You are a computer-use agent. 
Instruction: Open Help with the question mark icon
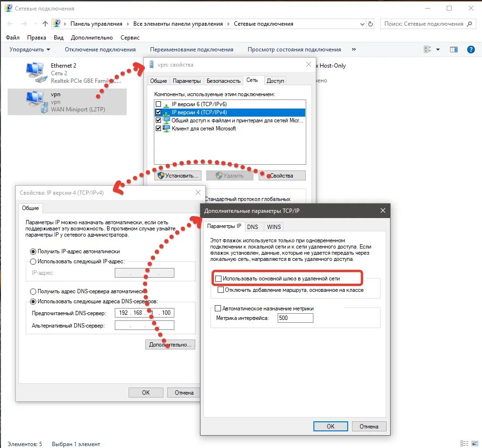tap(471, 49)
